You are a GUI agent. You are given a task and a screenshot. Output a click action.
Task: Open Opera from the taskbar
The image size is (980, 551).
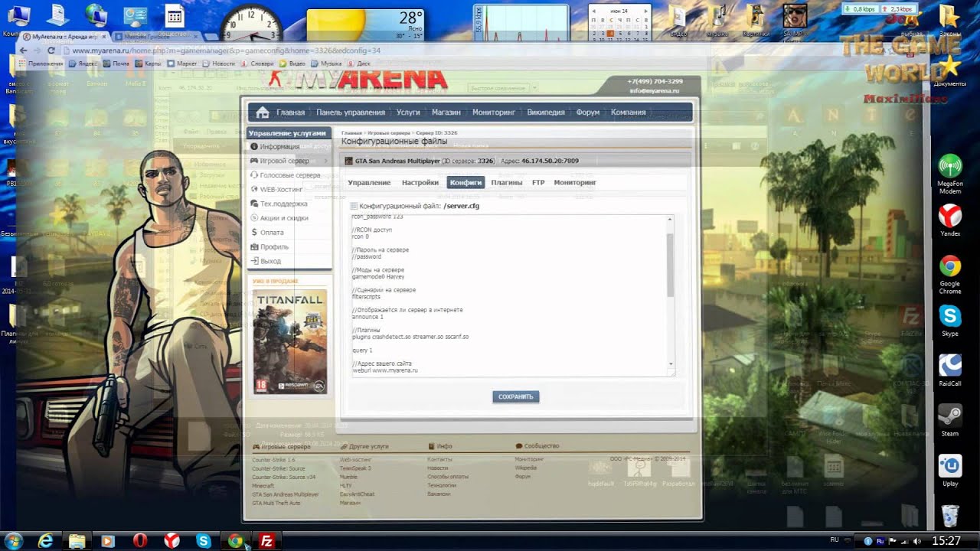tap(140, 540)
